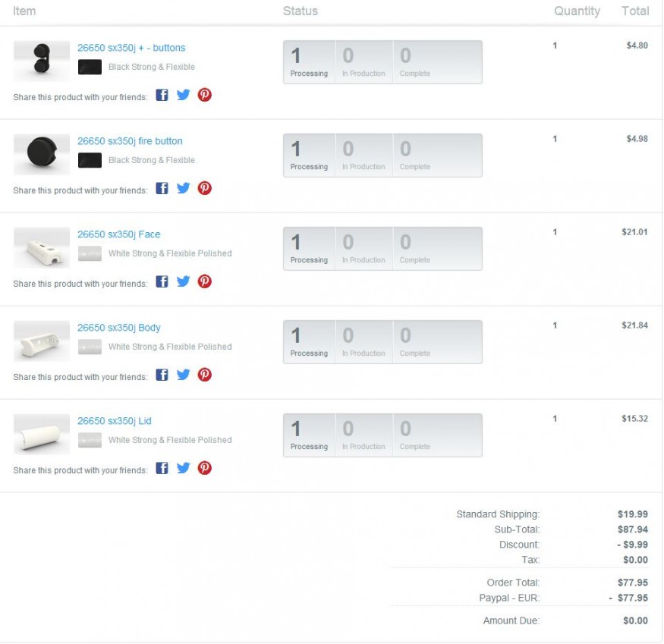Click the + - buttons product thumbnail
This screenshot has width=664, height=644.
pyautogui.click(x=42, y=61)
